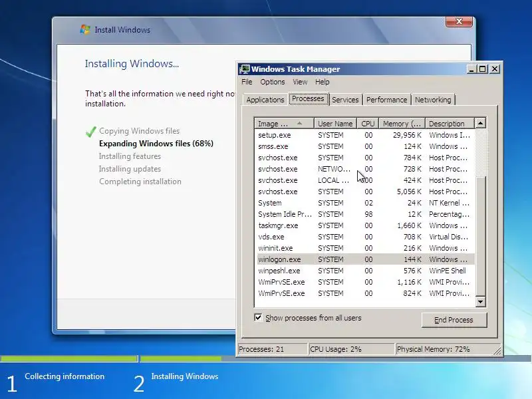The height and width of the screenshot is (399, 532).
Task: Sort by Memory column header
Action: [402, 124]
